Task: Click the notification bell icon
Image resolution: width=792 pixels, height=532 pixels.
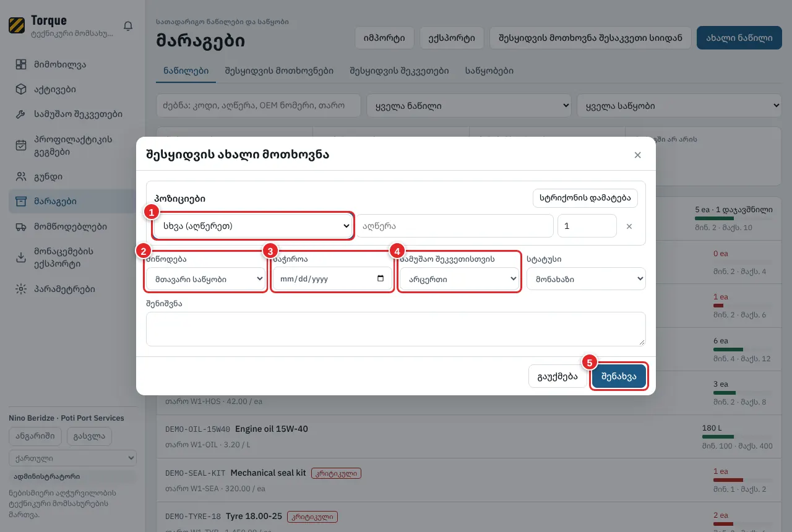Action: click(x=128, y=26)
